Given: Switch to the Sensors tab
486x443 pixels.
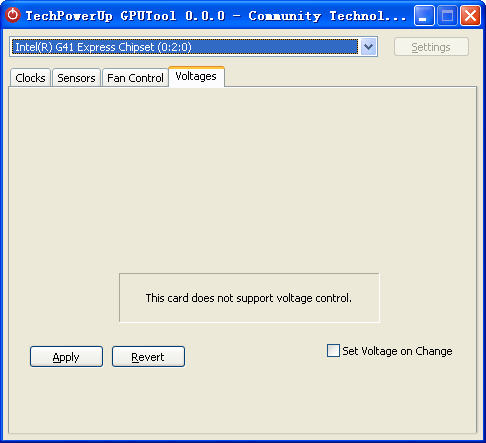Looking at the screenshot, I should [x=76, y=78].
